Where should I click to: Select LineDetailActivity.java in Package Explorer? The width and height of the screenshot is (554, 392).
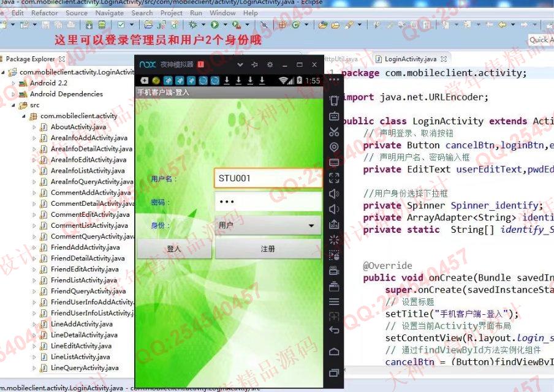84,335
